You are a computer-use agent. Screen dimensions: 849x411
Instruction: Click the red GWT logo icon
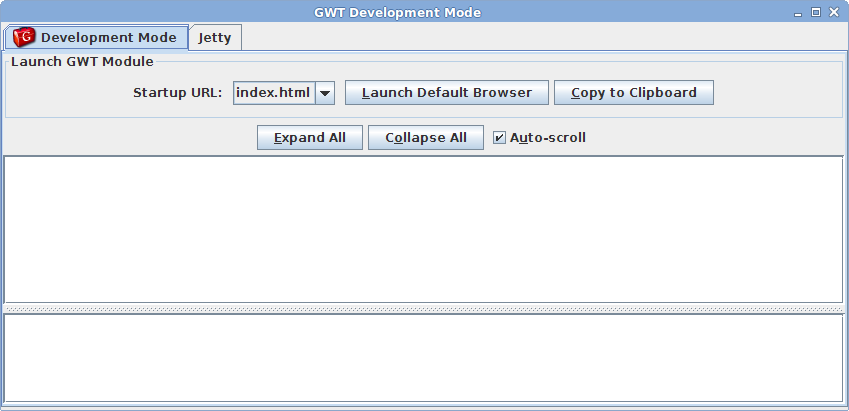pos(24,37)
